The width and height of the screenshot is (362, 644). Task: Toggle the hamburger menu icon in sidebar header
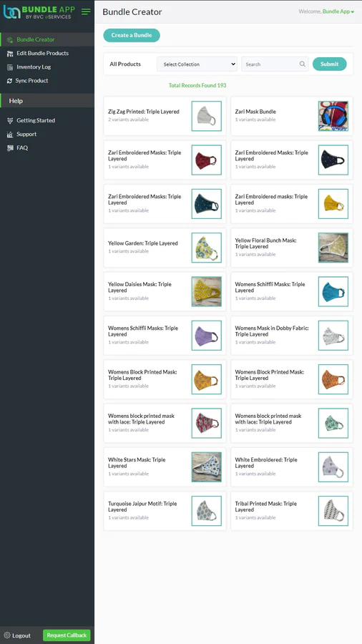tap(86, 12)
